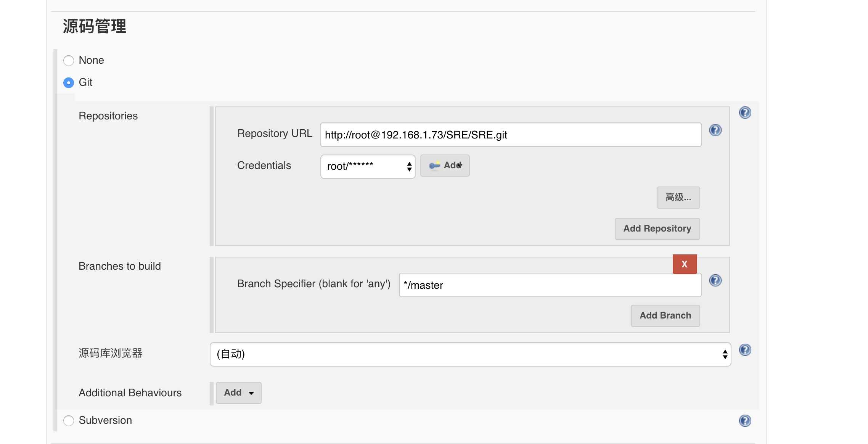The height and width of the screenshot is (444, 868).
Task: Click help icon beside Repository URL field
Action: [715, 130]
